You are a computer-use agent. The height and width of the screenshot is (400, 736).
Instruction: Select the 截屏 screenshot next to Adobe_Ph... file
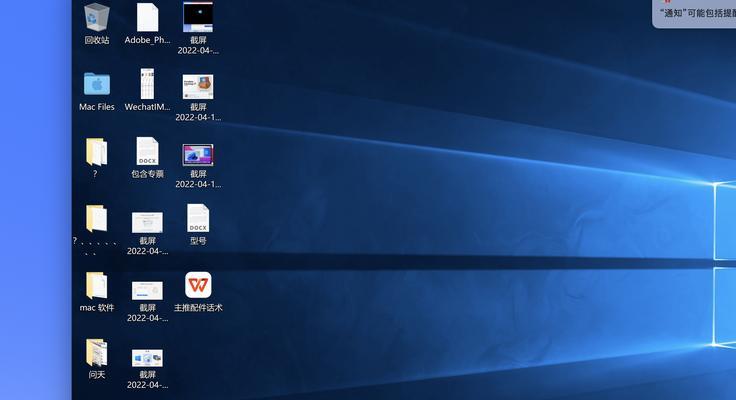pos(198,17)
